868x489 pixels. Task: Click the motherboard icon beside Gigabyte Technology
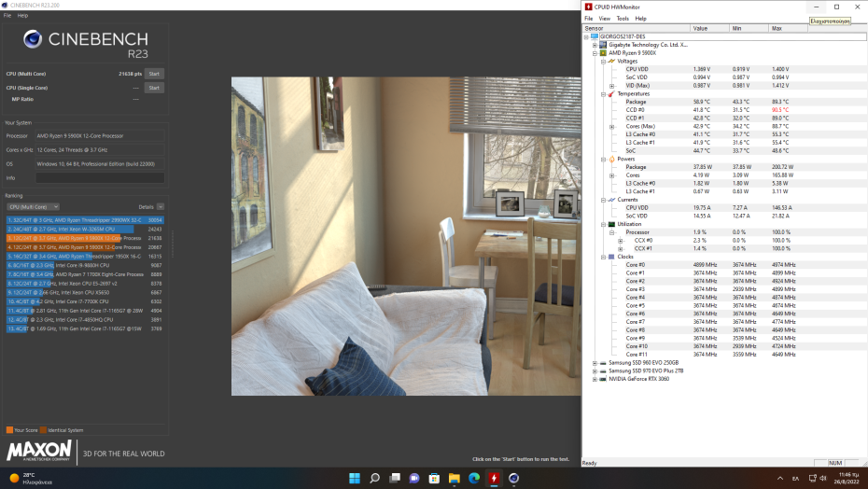(603, 45)
